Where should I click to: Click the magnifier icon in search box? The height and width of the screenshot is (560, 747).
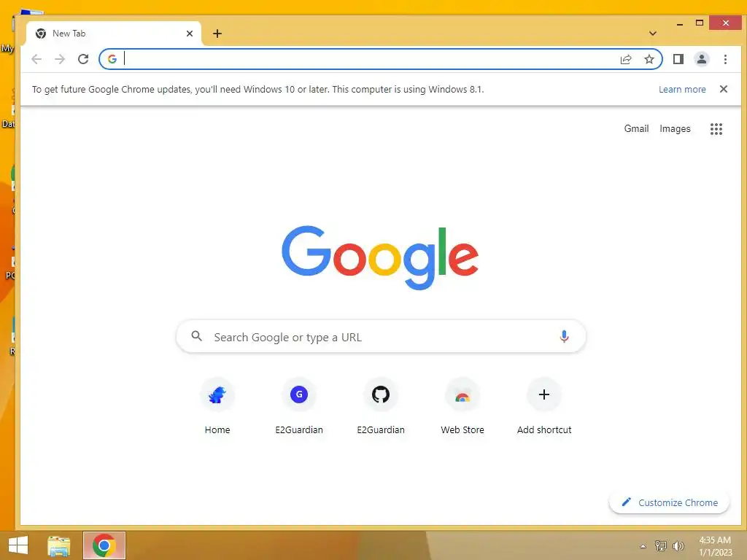(197, 336)
